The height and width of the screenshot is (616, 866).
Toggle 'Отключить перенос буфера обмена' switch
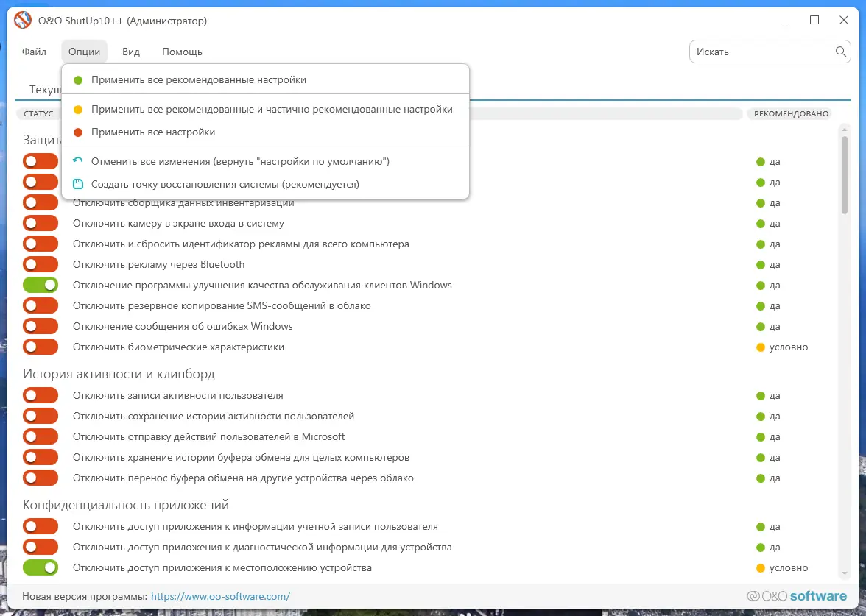pos(41,478)
